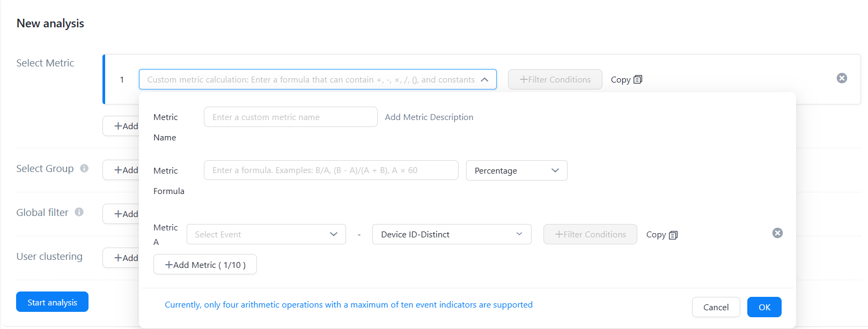Click Filter Conditions button in Metric A row

[590, 234]
